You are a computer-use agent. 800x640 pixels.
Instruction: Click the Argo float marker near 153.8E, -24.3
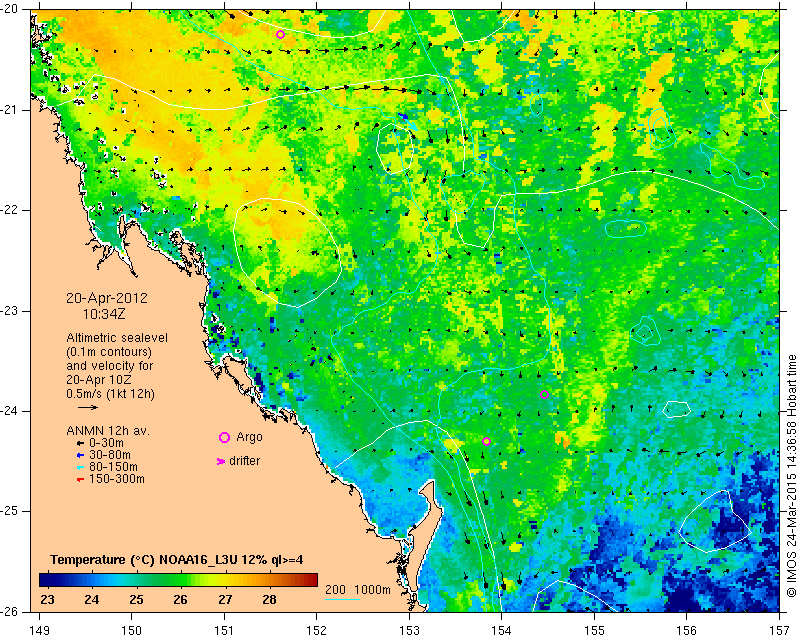click(x=486, y=441)
